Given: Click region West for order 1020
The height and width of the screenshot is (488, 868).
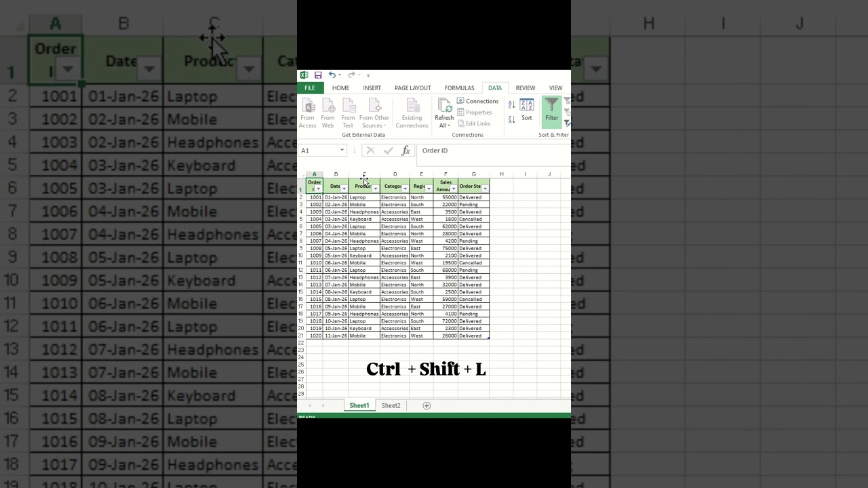Looking at the screenshot, I should click(x=421, y=335).
